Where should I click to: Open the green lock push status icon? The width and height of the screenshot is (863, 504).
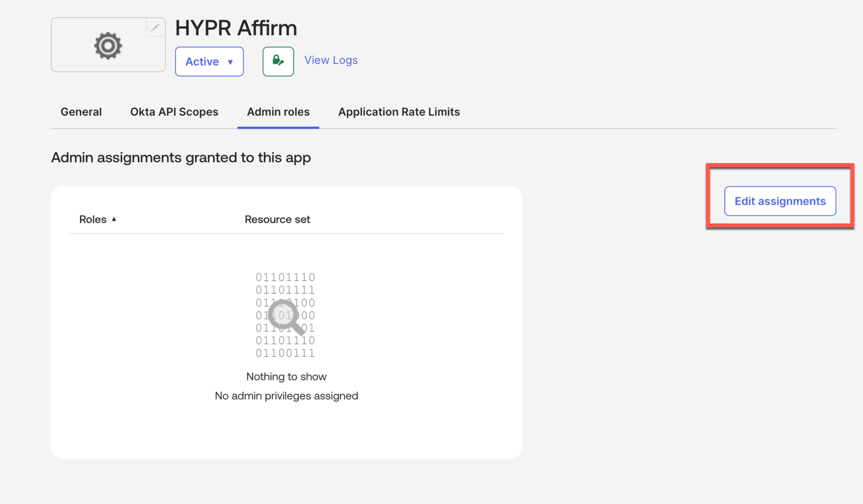(x=278, y=61)
